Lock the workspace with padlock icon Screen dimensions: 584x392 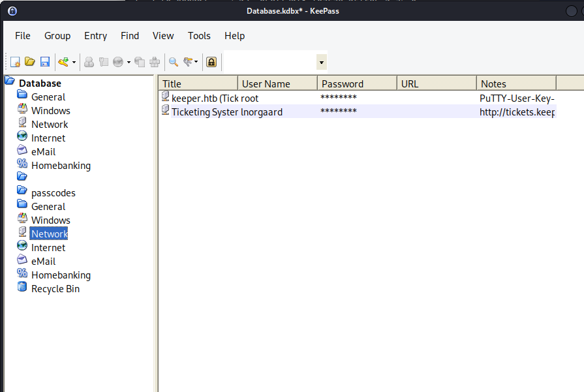point(211,62)
